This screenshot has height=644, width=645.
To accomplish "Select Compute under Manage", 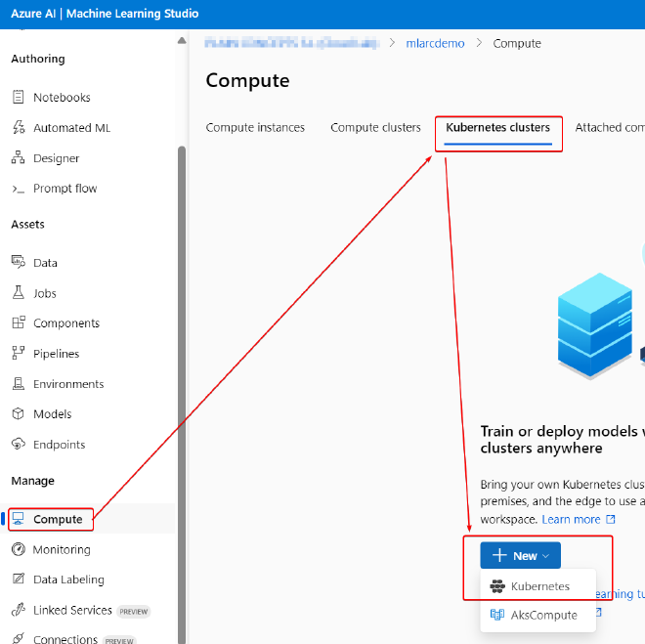I will tap(58, 519).
